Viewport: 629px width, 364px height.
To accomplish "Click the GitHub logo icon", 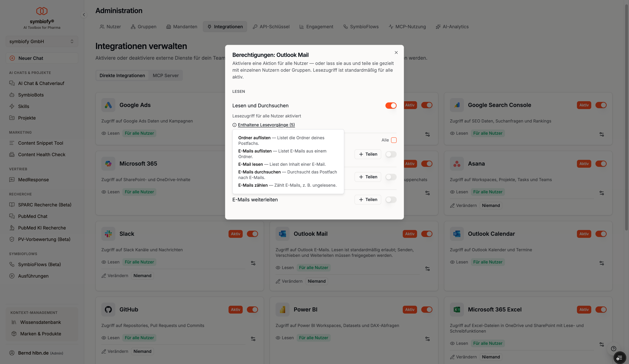I will 108,309.
